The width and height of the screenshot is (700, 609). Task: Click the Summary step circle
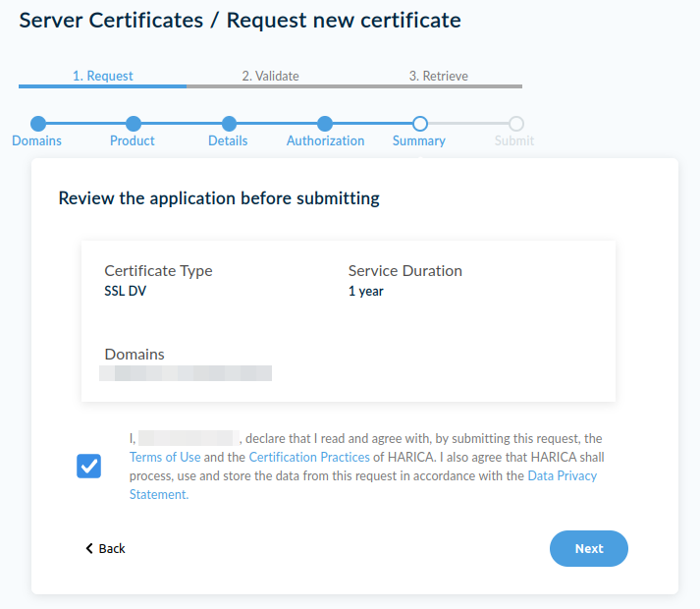coord(420,124)
